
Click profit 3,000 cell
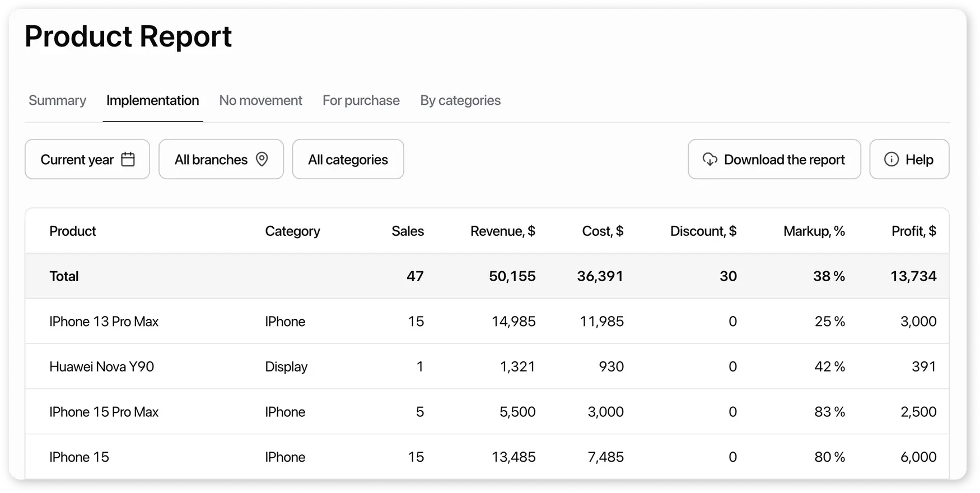click(x=918, y=322)
